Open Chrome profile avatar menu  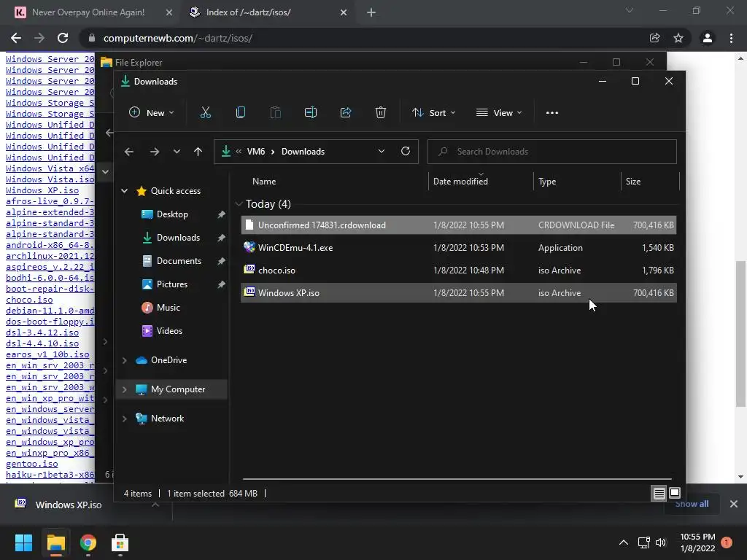[708, 38]
